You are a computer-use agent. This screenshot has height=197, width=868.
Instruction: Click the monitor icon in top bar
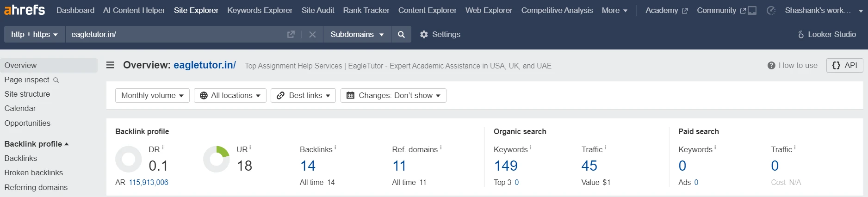752,10
